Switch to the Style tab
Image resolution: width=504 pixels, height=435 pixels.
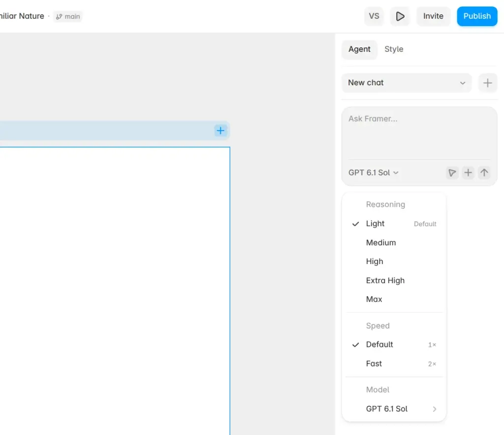[x=394, y=49]
